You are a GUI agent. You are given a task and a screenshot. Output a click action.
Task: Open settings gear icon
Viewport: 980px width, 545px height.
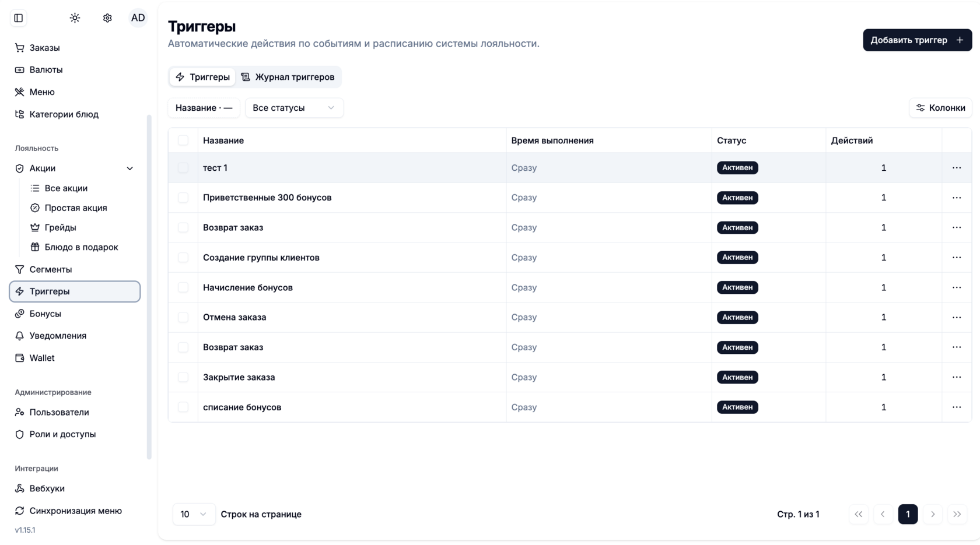tap(107, 18)
